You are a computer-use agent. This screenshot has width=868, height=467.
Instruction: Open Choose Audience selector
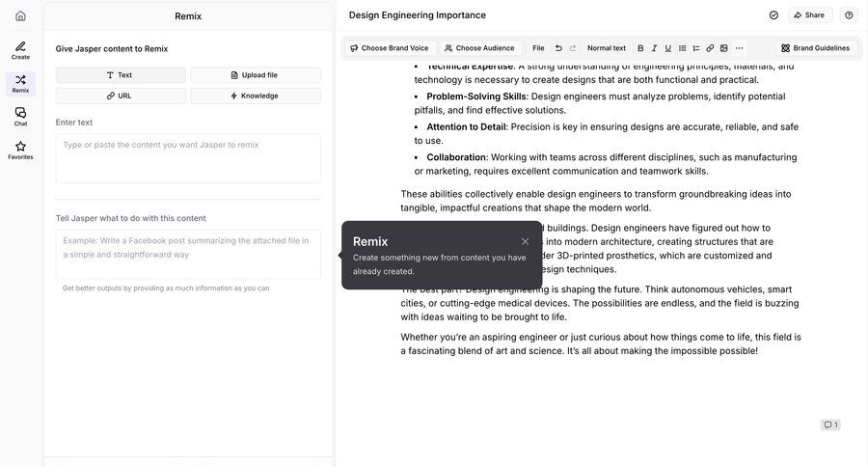[x=479, y=48]
